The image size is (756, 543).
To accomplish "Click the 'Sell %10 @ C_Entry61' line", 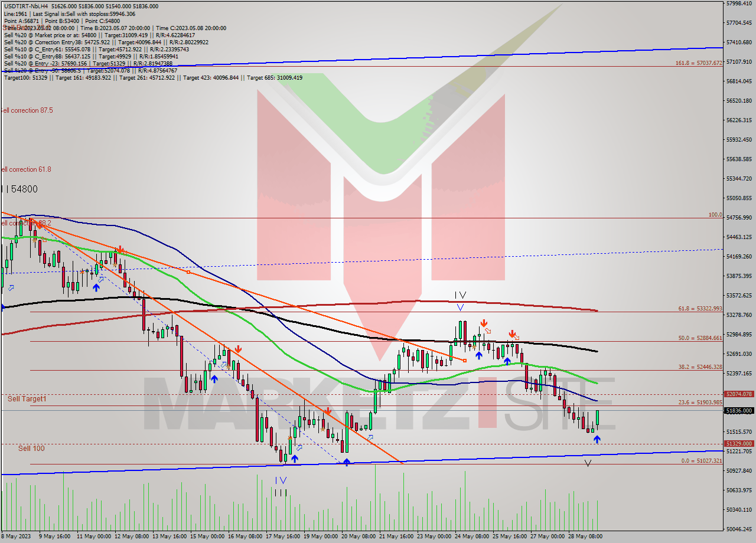I will [x=96, y=49].
